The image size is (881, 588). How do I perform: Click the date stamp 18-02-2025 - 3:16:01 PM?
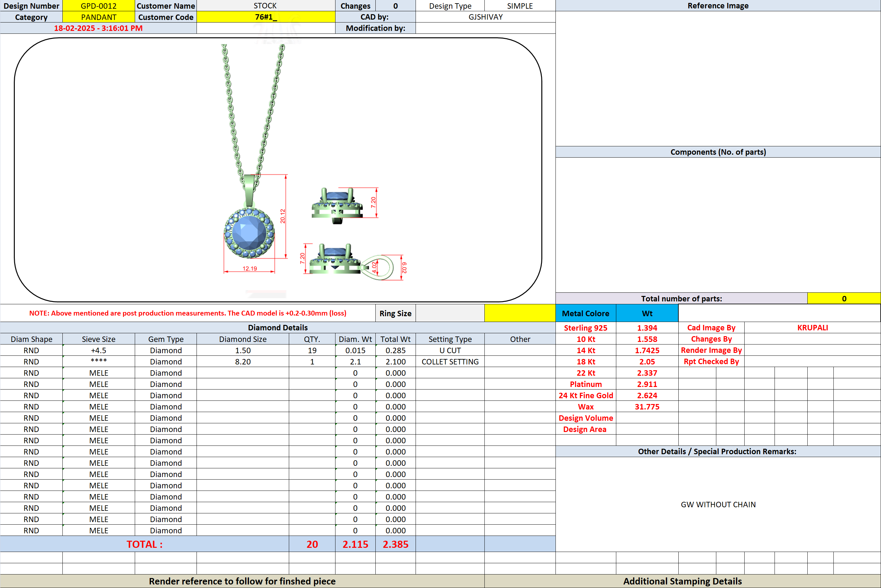tap(98, 28)
